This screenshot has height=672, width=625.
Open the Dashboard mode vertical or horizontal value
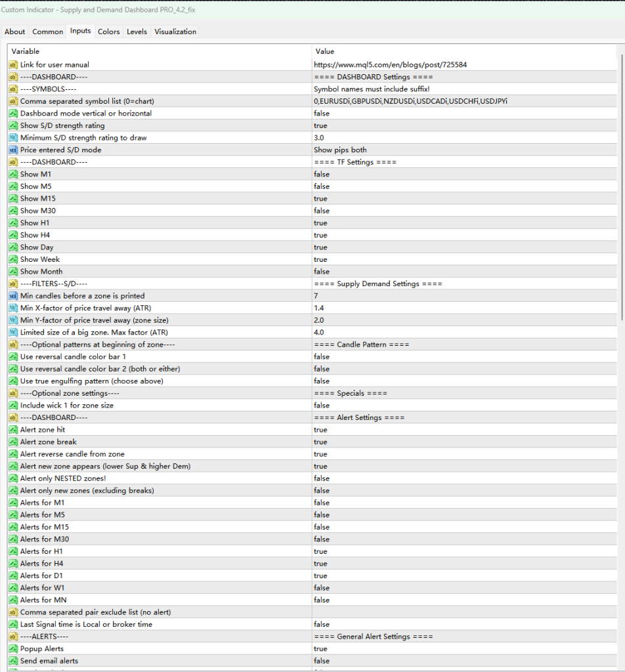(322, 114)
